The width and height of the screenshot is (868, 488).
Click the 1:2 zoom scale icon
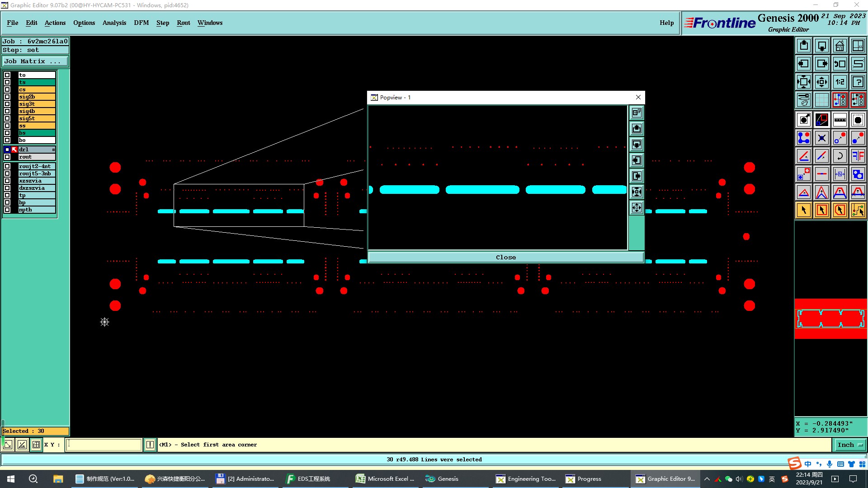pos(840,82)
